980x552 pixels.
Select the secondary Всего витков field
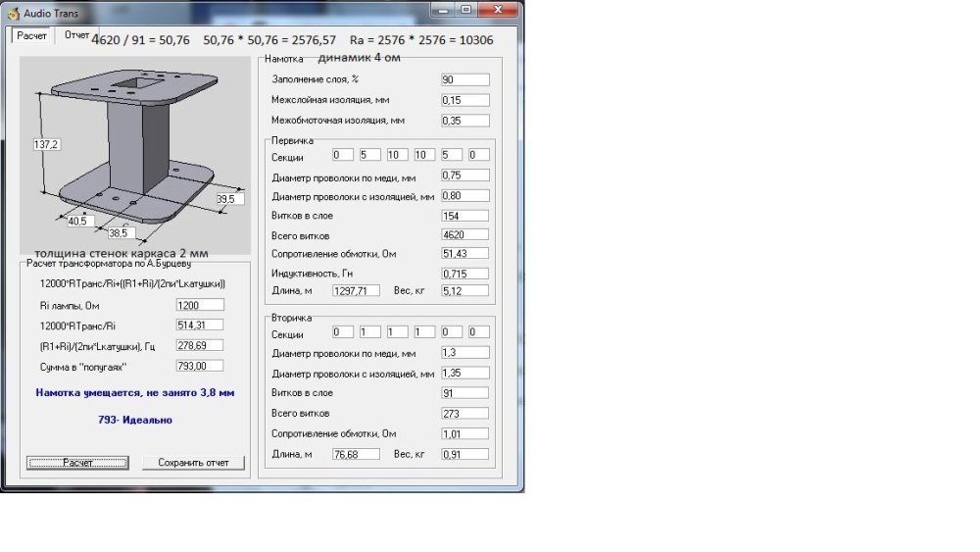click(464, 413)
